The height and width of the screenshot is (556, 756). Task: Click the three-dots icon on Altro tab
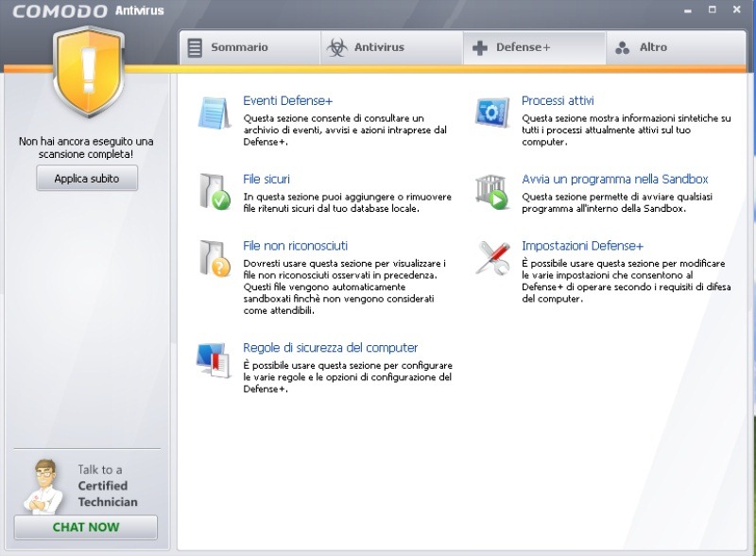pos(623,47)
